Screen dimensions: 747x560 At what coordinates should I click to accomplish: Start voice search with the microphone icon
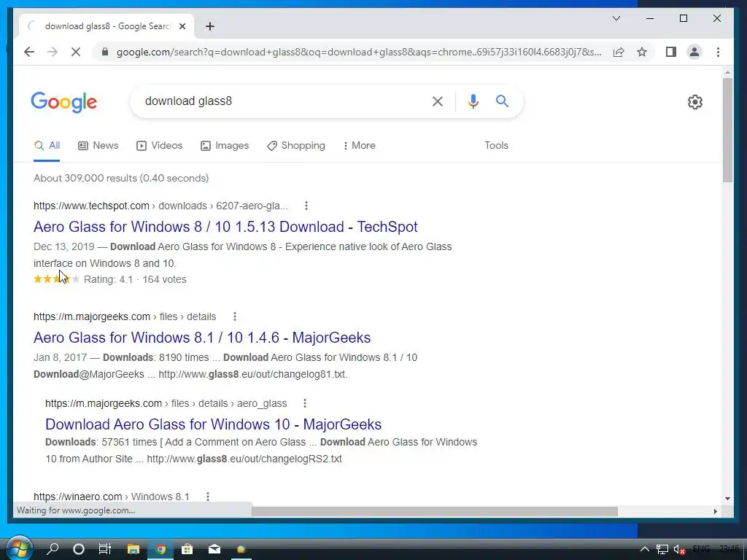(x=473, y=101)
